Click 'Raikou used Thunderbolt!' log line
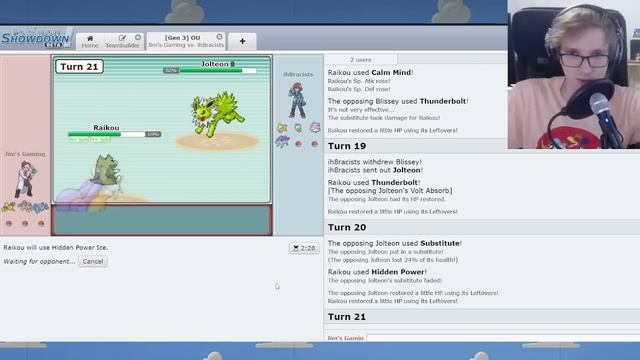This screenshot has height=360, width=640. pyautogui.click(x=374, y=182)
